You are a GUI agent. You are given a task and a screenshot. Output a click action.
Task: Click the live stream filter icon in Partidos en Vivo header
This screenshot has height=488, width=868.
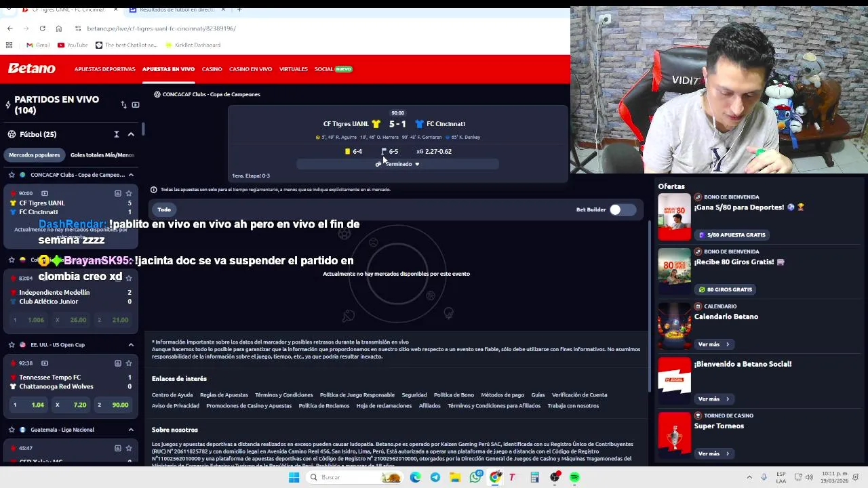coord(136,104)
